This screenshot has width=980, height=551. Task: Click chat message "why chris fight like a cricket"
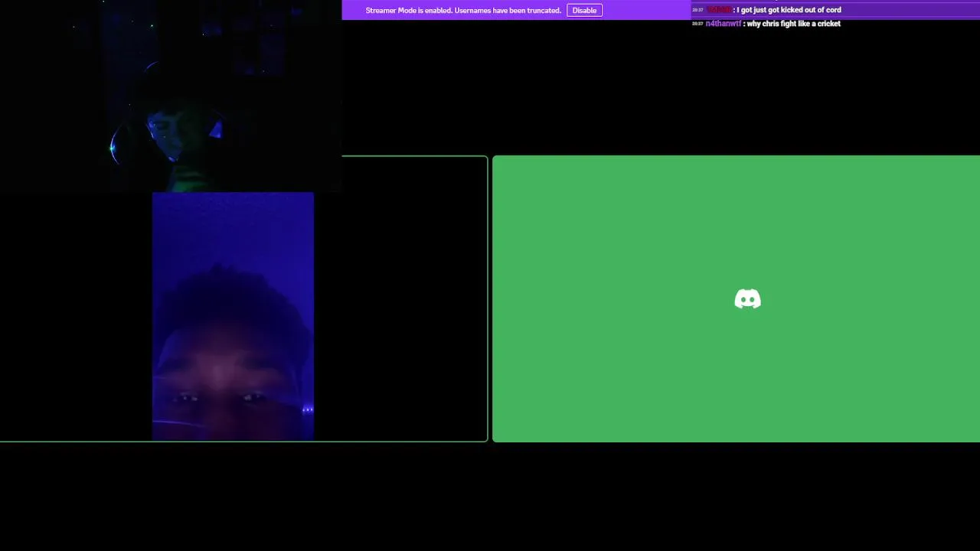pos(793,24)
